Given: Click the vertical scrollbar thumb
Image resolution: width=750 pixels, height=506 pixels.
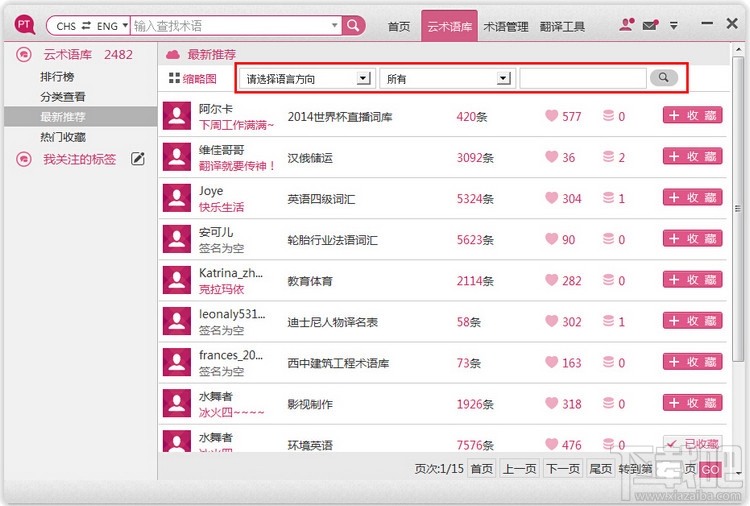Looking at the screenshot, I should (x=738, y=209).
